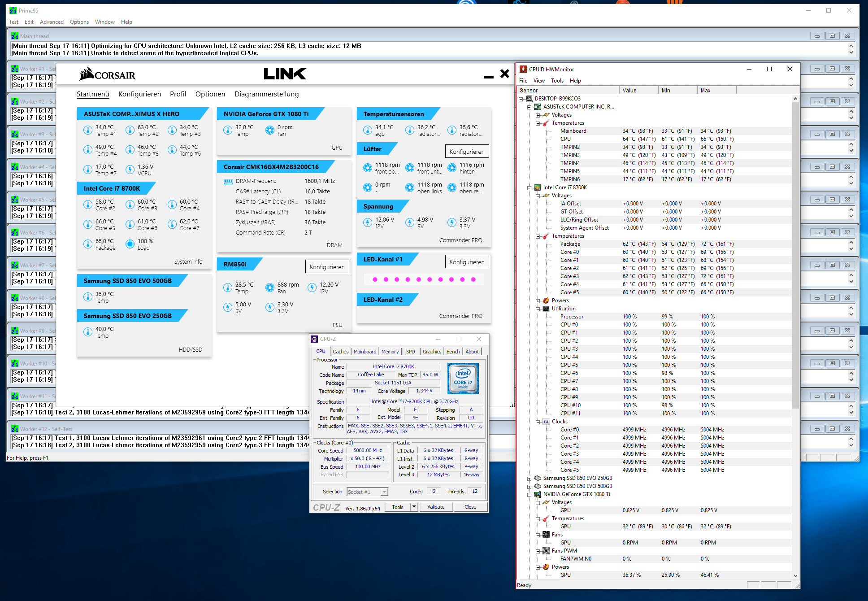This screenshot has width=868, height=601.
Task: Click the agb 34,1 °C sensor icon
Action: (x=368, y=130)
